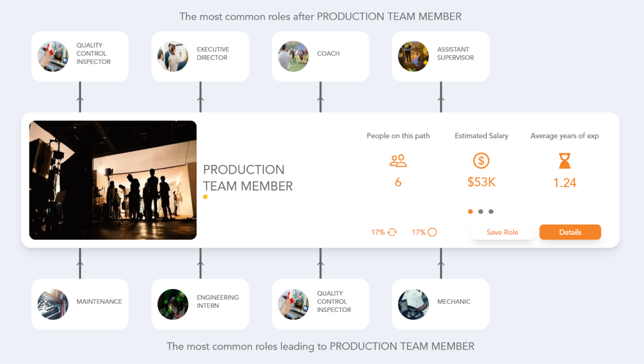Click the orange active pagination dot
The height and width of the screenshot is (364, 644).
pos(470,211)
